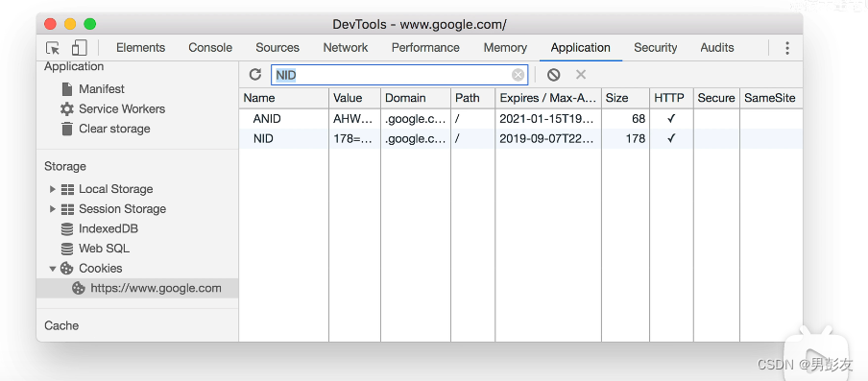Open the DevTools three-dot menu
868x381 pixels.
pyautogui.click(x=787, y=48)
